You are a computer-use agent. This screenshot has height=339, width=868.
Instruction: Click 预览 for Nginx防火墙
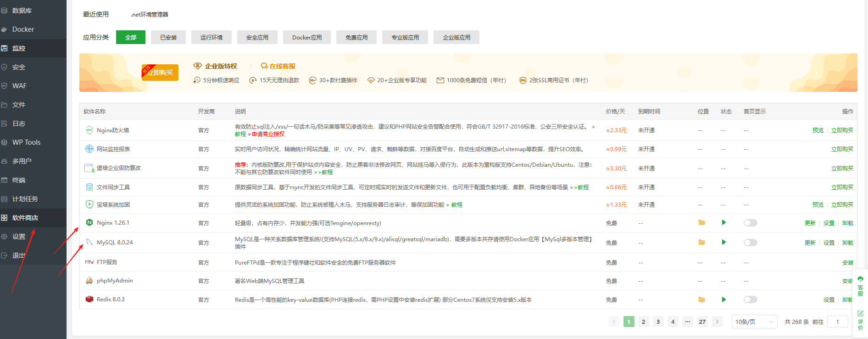tap(818, 130)
